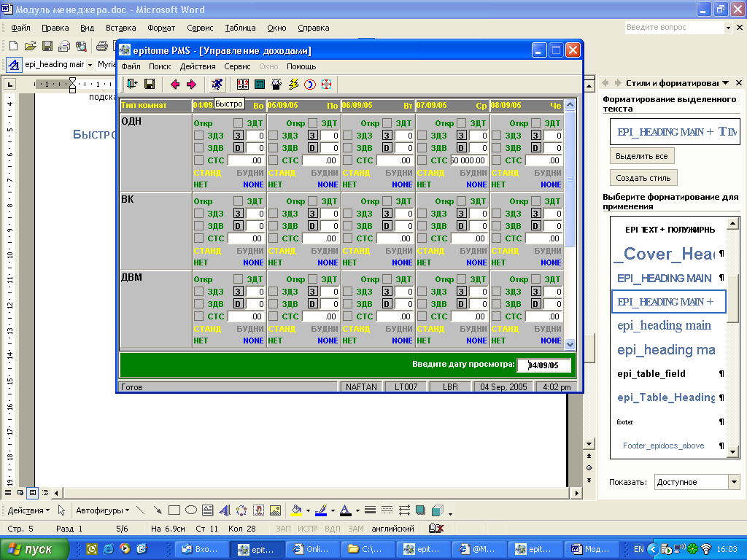Expand the Показать Доступное dropdown
747x560 pixels.
pyautogui.click(x=734, y=482)
